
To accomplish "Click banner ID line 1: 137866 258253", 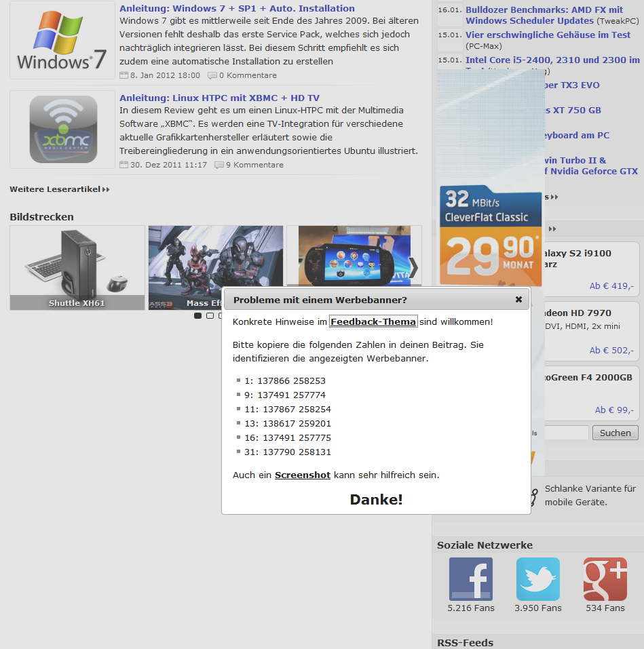I will (285, 380).
